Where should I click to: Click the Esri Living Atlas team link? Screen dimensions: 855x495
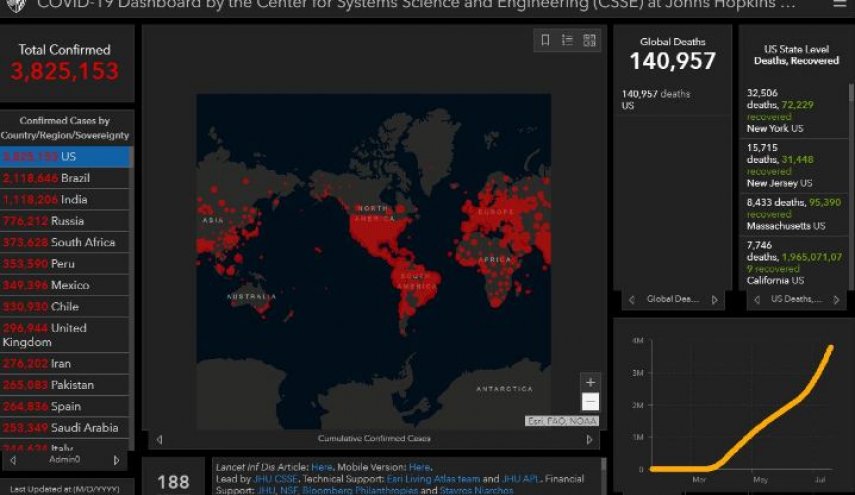tap(433, 479)
